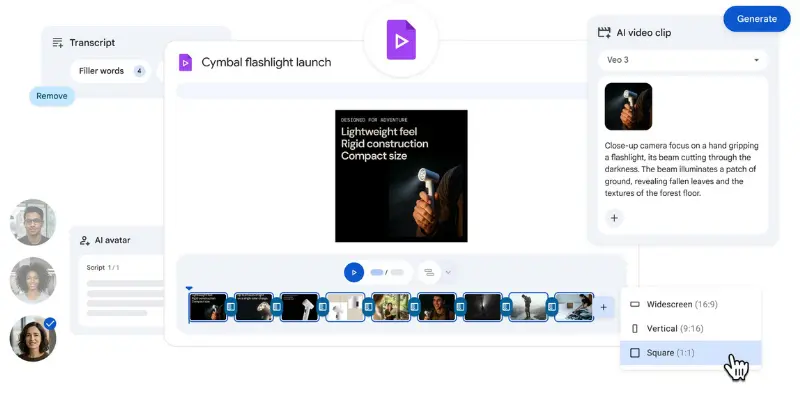The height and width of the screenshot is (400, 800).
Task: Click transition between forest and smiling man scenes
Action: [x=414, y=307]
